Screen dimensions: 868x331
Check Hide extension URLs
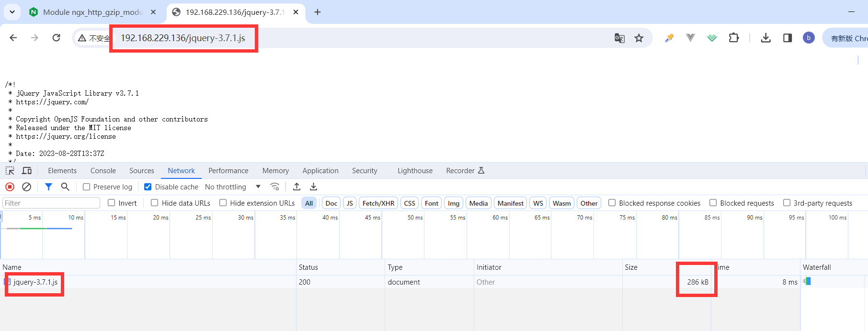(223, 203)
